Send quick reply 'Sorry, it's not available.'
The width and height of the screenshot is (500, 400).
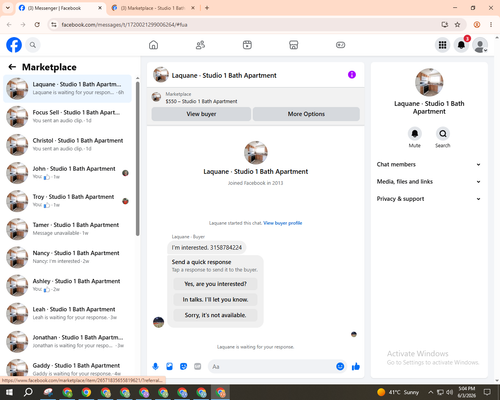[215, 315]
